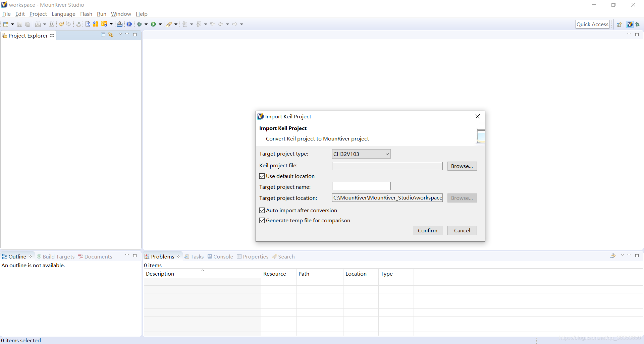The image size is (644, 344).
Task: Switch to the Build Targets tab
Action: (56, 256)
